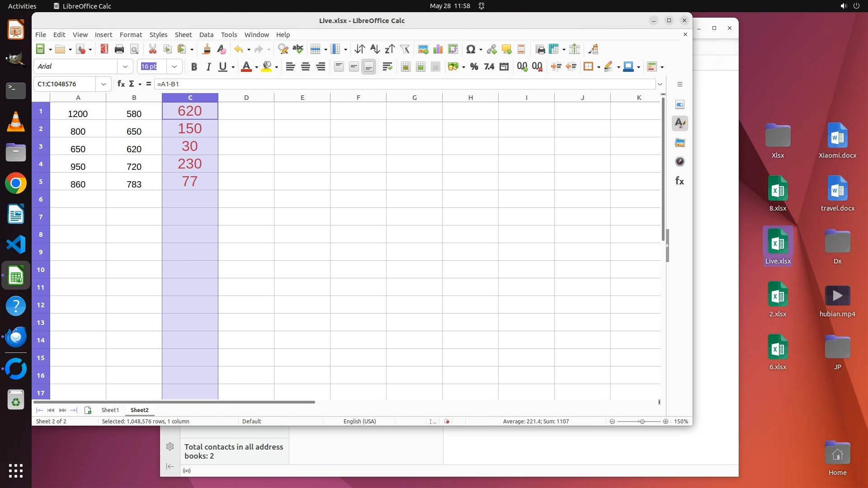Open the Function Wizard next to Name Box
Image resolution: width=868 pixels, height=488 pixels.
pyautogui.click(x=121, y=84)
